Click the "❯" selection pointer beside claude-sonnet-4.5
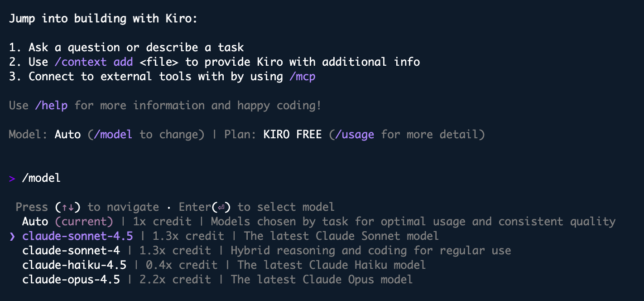Screen dimensions: 644x301 click(x=12, y=236)
